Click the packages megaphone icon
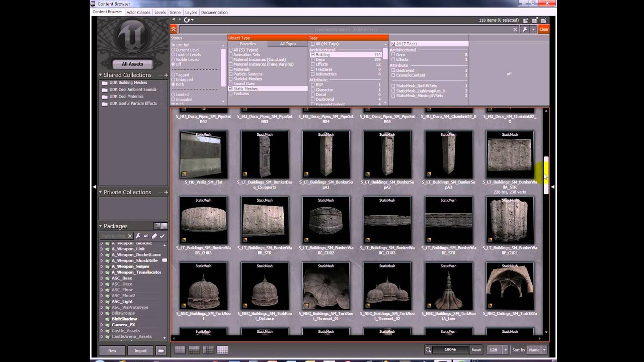This screenshot has width=644, height=362. (x=146, y=236)
